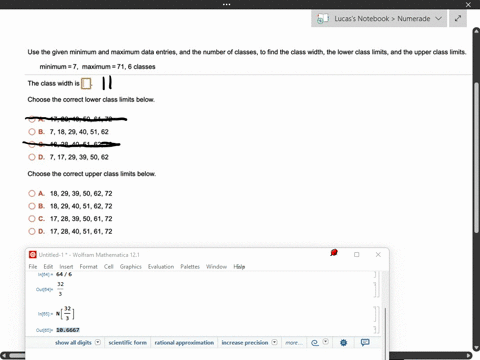Select upper limits option D 17, 28, 40, 51, 61, 72
This screenshot has height=360, width=480.
tap(32, 231)
